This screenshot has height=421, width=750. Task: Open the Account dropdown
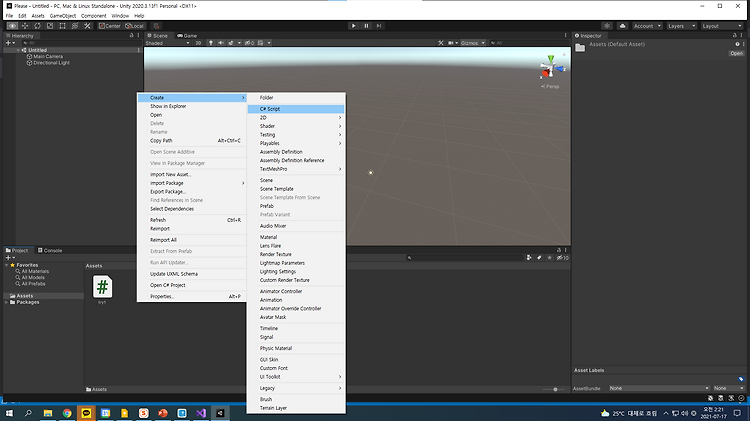click(647, 26)
